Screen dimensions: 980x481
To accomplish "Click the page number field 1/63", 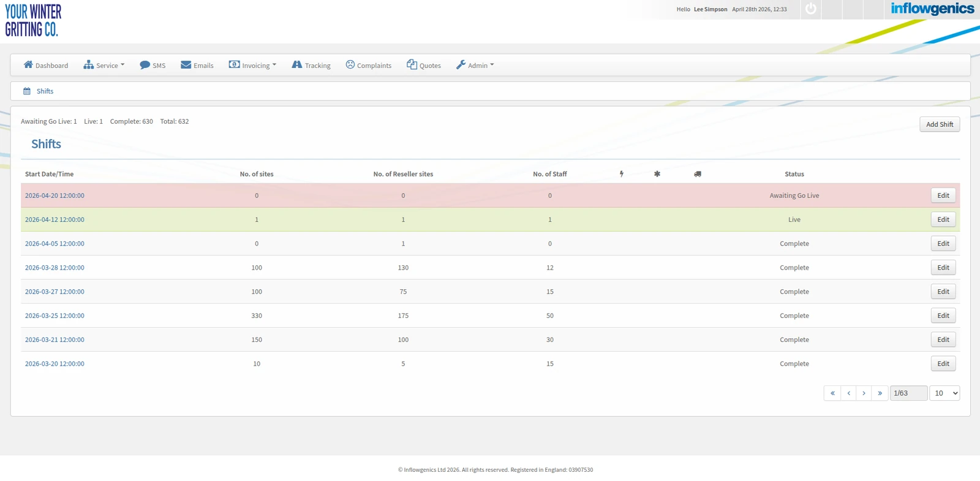I will point(908,393).
